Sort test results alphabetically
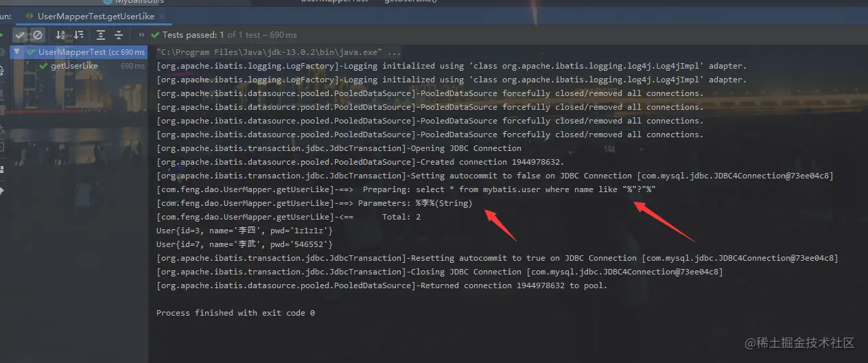The width and height of the screenshot is (868, 363). click(x=61, y=34)
